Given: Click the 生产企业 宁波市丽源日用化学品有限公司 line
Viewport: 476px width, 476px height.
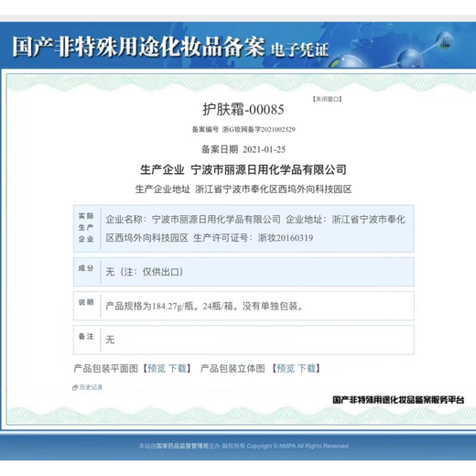Looking at the screenshot, I should [x=243, y=169].
